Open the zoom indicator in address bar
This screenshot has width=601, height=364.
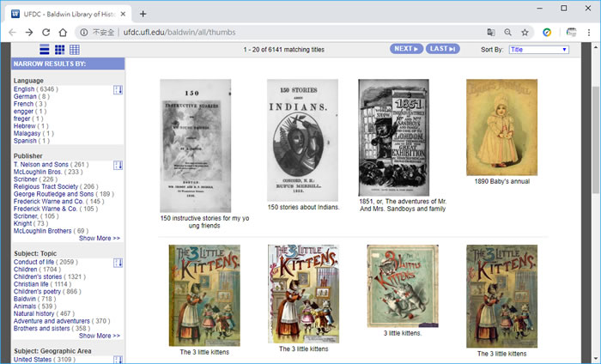(508, 32)
